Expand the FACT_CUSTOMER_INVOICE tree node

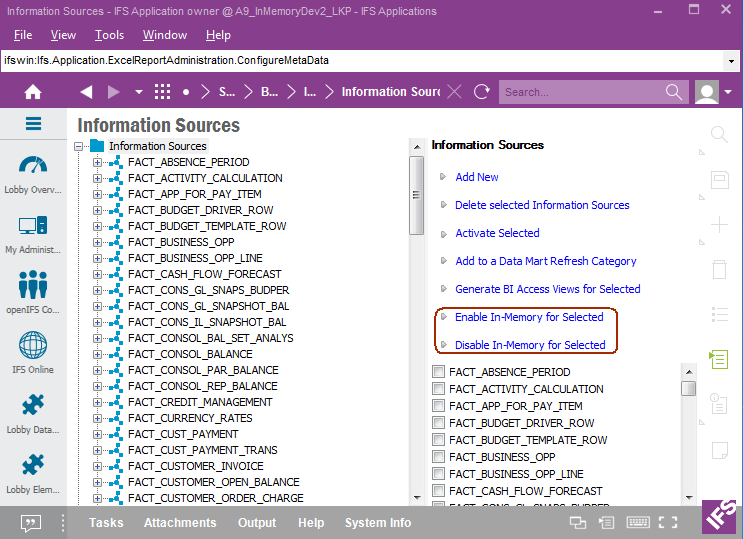[x=97, y=466]
